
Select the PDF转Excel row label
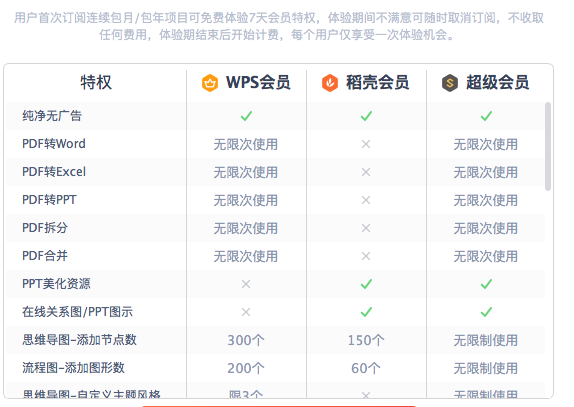point(54,172)
